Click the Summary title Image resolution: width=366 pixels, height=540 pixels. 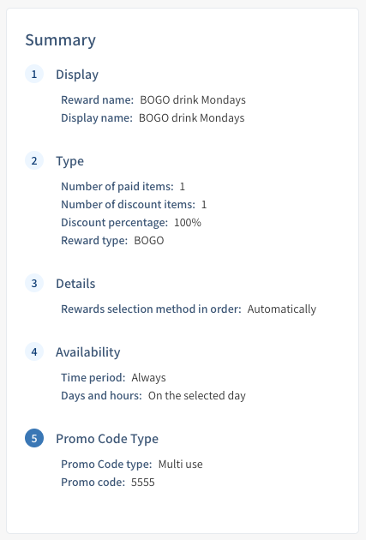60,40
